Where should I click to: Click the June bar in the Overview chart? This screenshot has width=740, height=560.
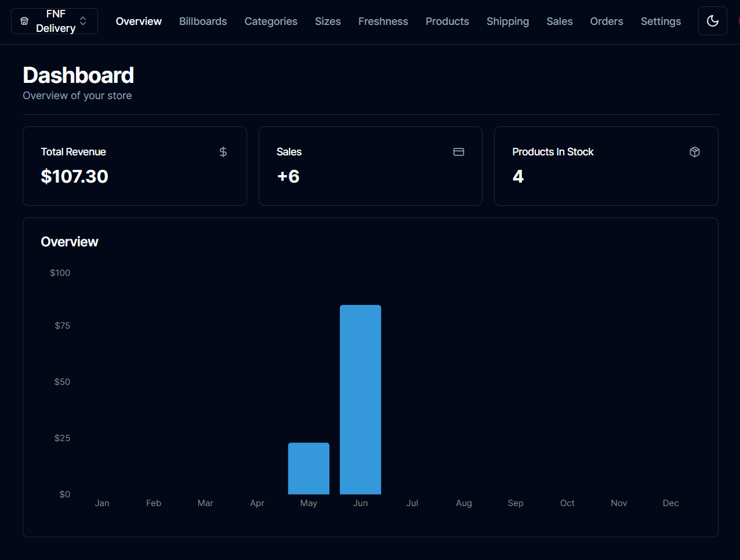click(360, 399)
